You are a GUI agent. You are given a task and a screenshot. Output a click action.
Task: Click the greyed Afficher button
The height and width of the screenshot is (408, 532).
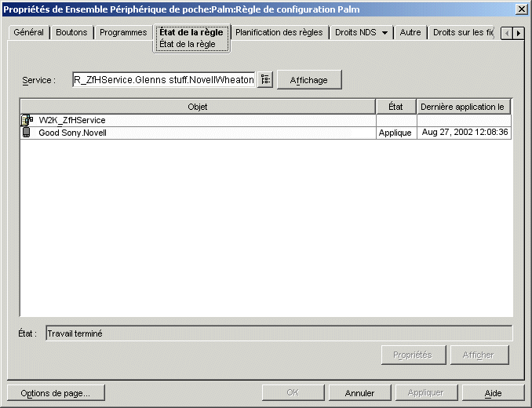point(479,355)
